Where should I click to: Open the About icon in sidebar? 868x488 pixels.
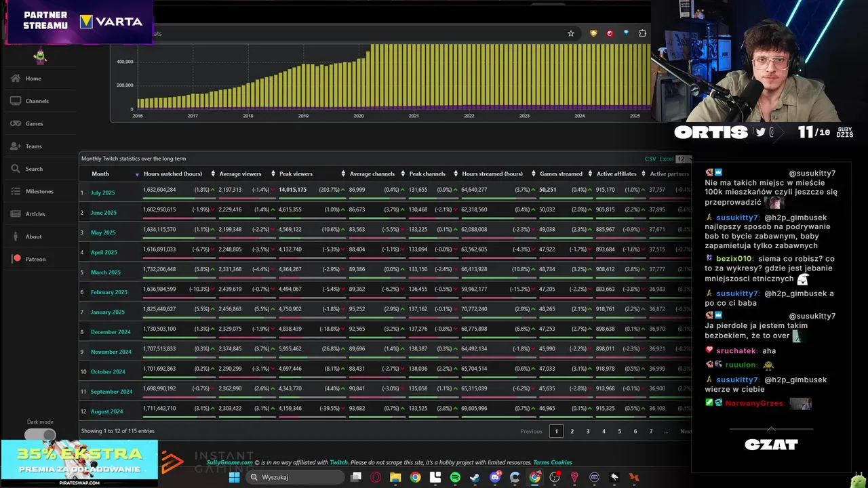coord(15,236)
